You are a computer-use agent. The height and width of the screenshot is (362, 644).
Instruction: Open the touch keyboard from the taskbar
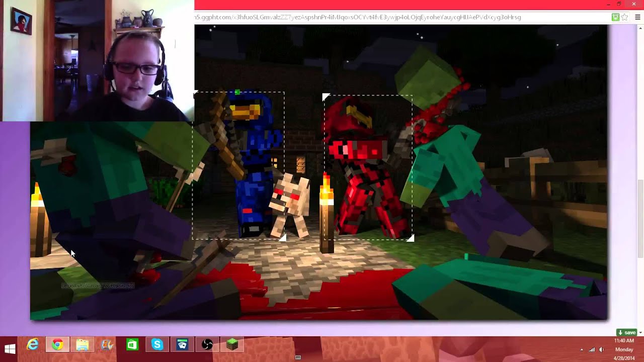click(x=299, y=357)
